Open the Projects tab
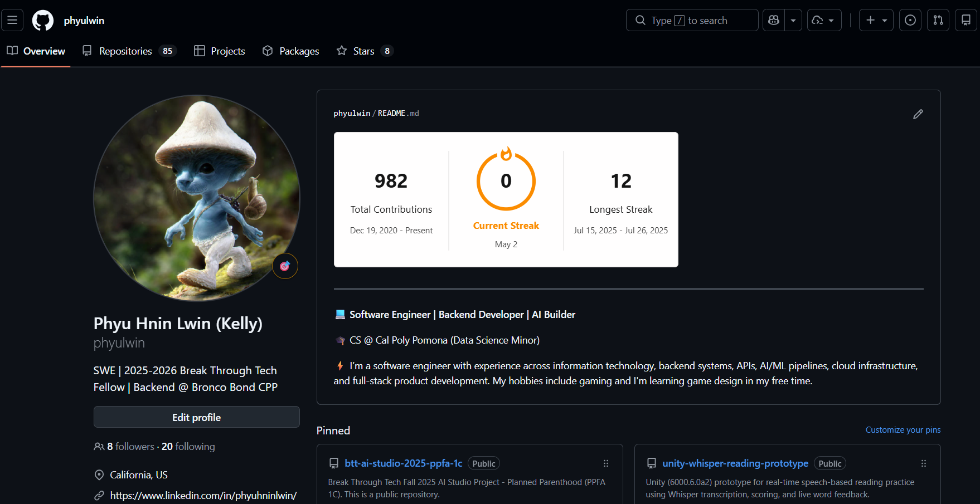Image resolution: width=980 pixels, height=504 pixels. [220, 51]
